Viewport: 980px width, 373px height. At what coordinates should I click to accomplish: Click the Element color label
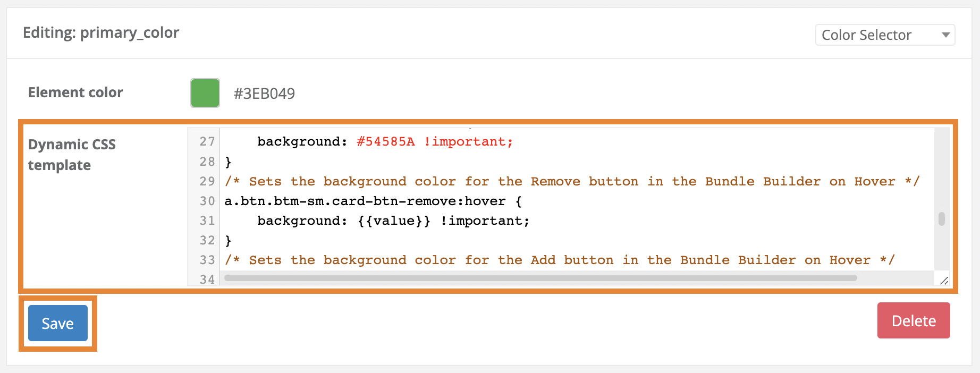pos(75,92)
